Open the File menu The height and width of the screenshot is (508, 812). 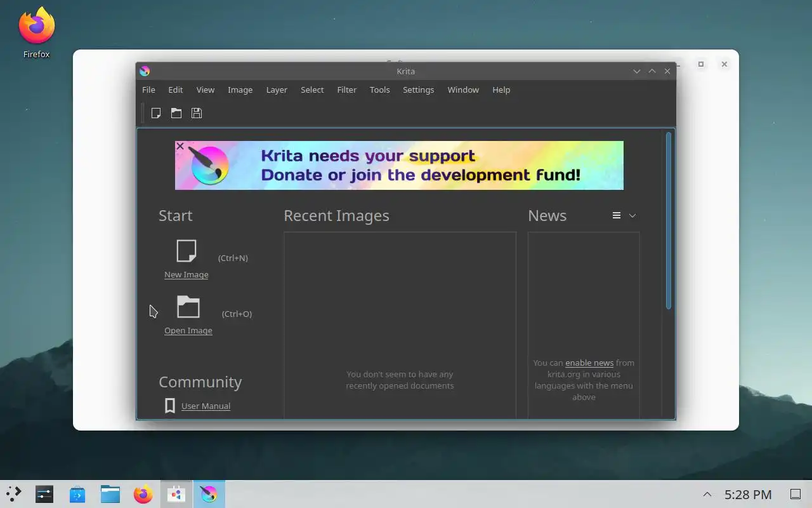tap(148, 90)
